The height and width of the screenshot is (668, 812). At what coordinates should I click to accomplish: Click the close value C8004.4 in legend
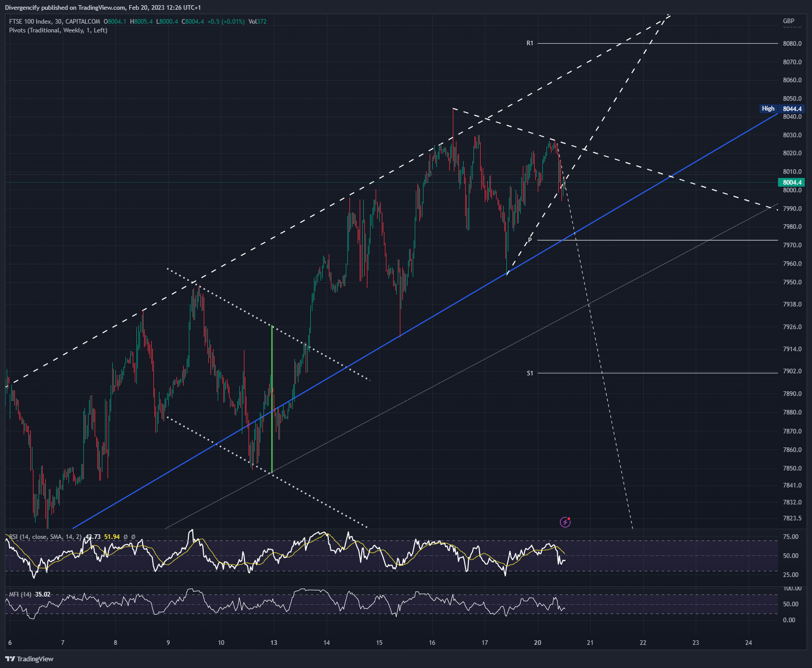(193, 22)
